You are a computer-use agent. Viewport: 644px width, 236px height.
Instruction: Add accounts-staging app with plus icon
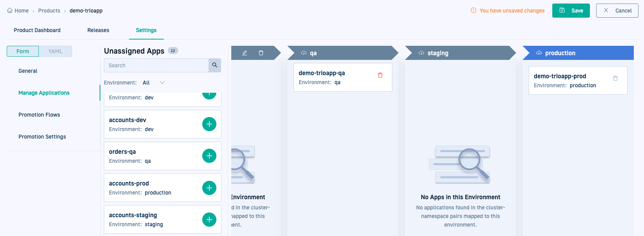point(209,220)
